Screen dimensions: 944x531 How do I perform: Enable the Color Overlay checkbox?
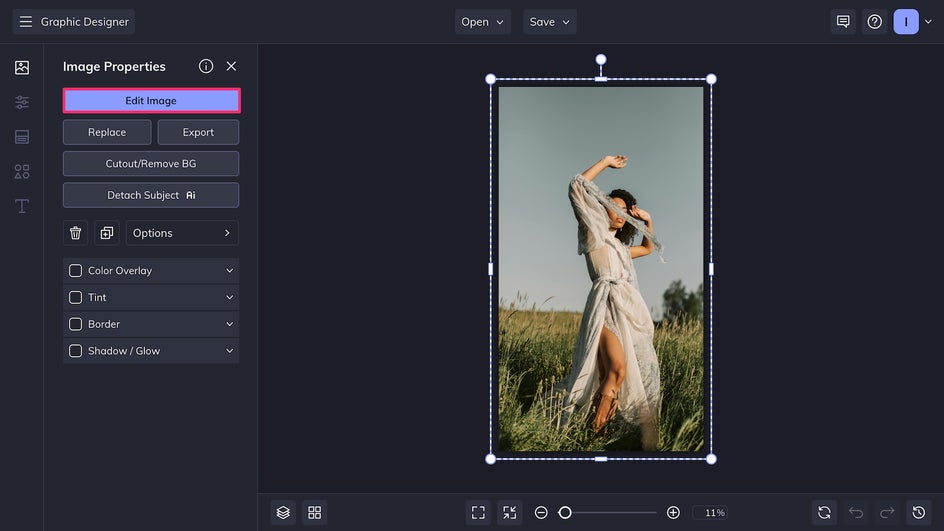coord(75,271)
